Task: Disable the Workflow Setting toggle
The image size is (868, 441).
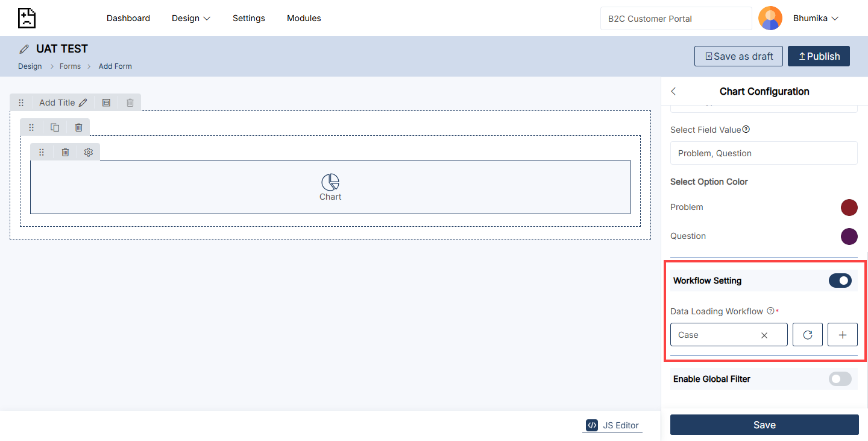Action: [840, 281]
